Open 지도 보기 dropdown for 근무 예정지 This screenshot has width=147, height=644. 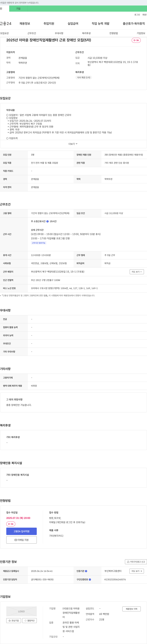coord(136,271)
